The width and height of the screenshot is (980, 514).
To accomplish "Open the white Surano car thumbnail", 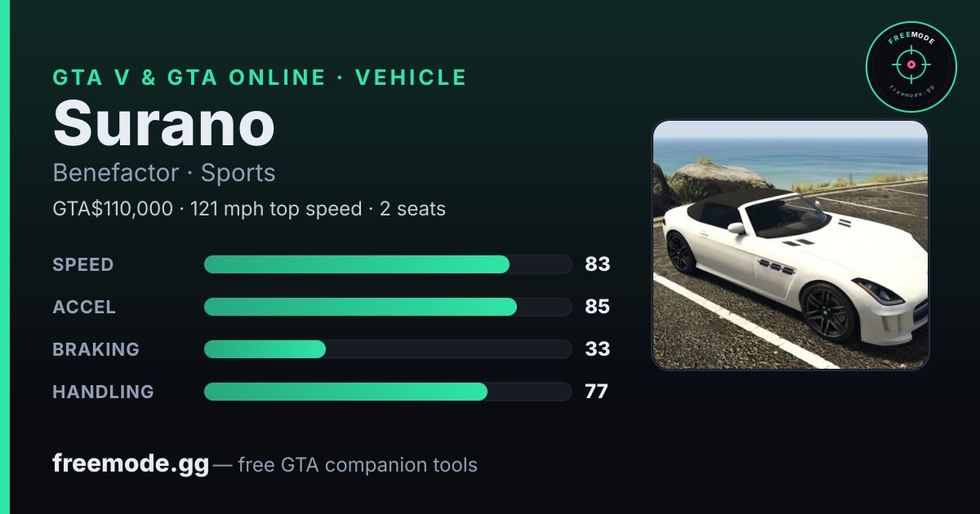I will (x=791, y=245).
